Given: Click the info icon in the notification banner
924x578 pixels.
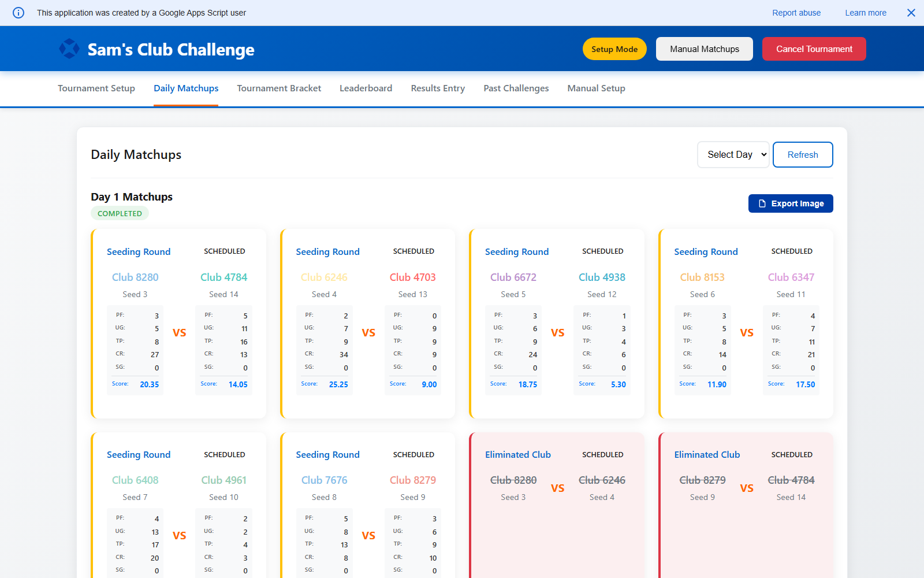Looking at the screenshot, I should [x=18, y=13].
